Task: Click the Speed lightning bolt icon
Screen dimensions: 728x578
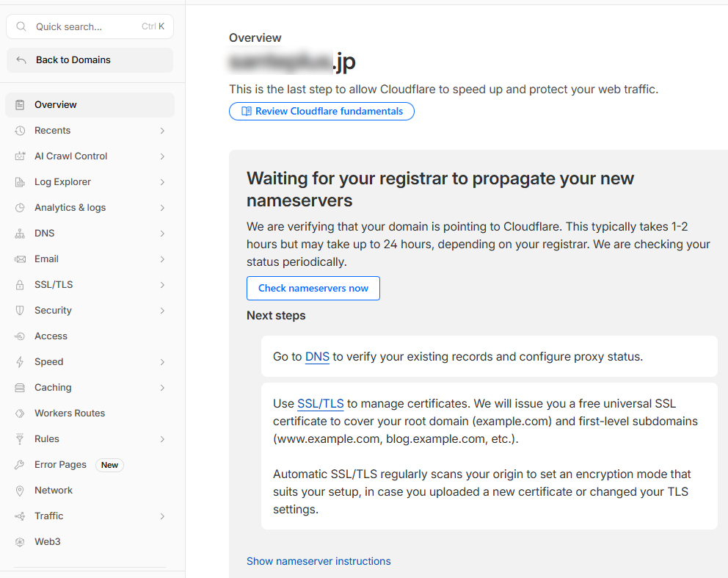Action: click(20, 362)
